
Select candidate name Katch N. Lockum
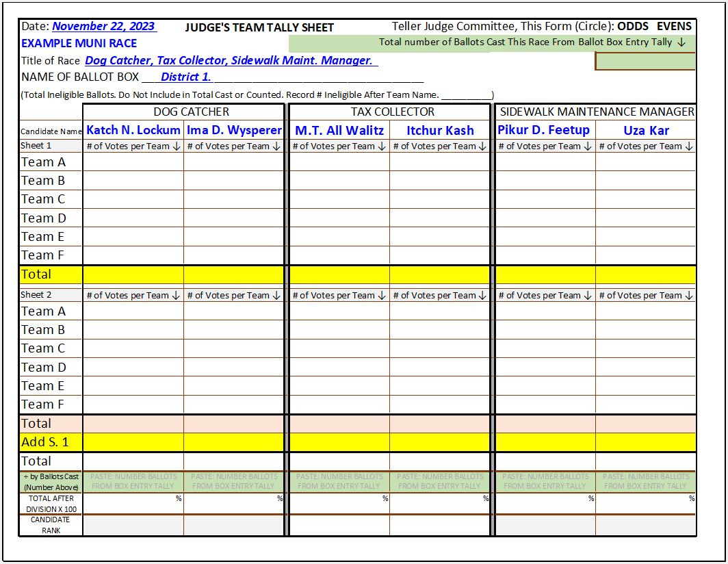point(133,129)
